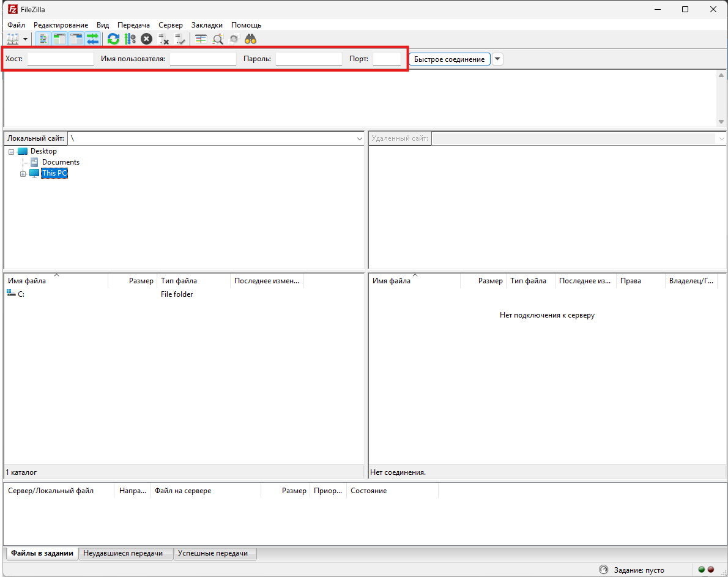Open the directory listing filters icon
This screenshot has height=577, width=728.
coord(201,39)
